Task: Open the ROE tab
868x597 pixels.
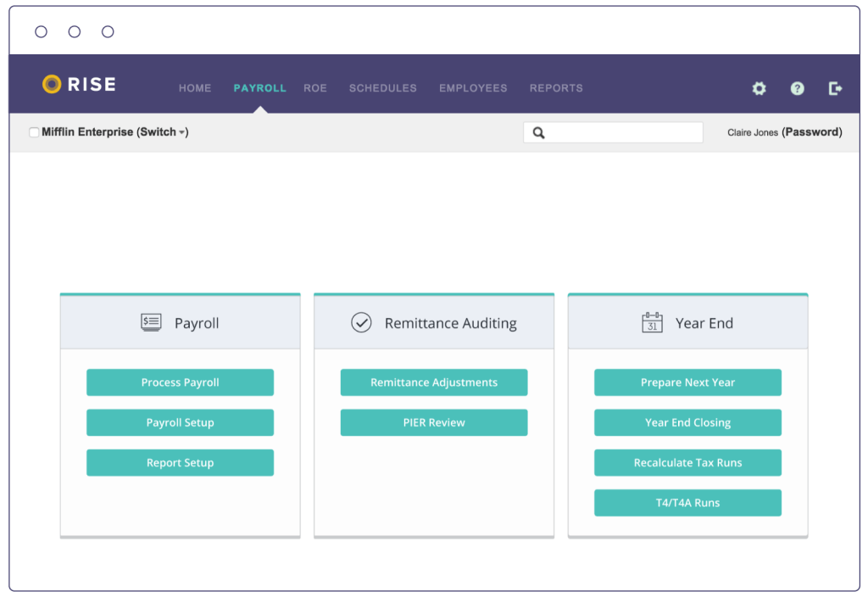Action: point(315,88)
